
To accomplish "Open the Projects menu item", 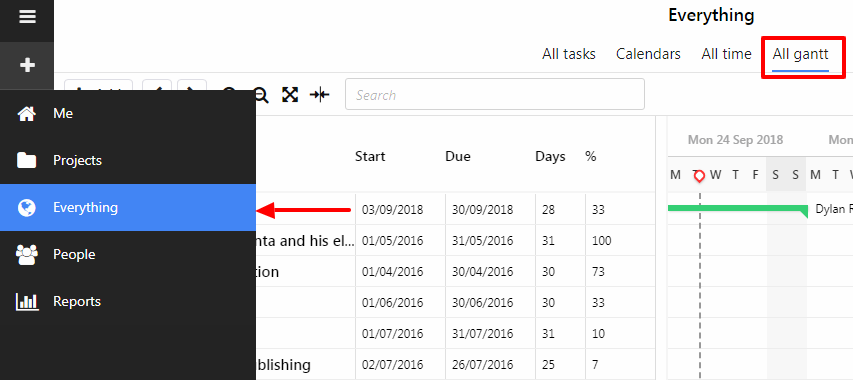I will [128, 160].
